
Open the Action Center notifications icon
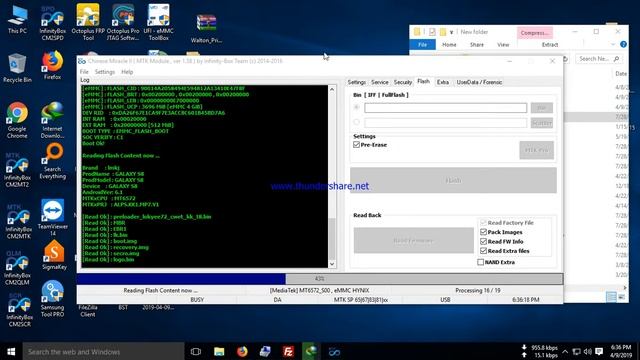[599, 351]
